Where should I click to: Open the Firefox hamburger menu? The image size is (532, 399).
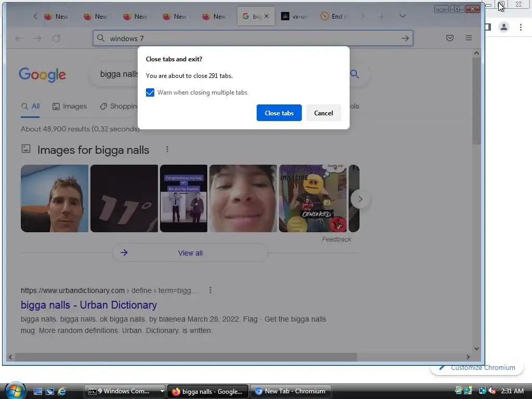469,38
